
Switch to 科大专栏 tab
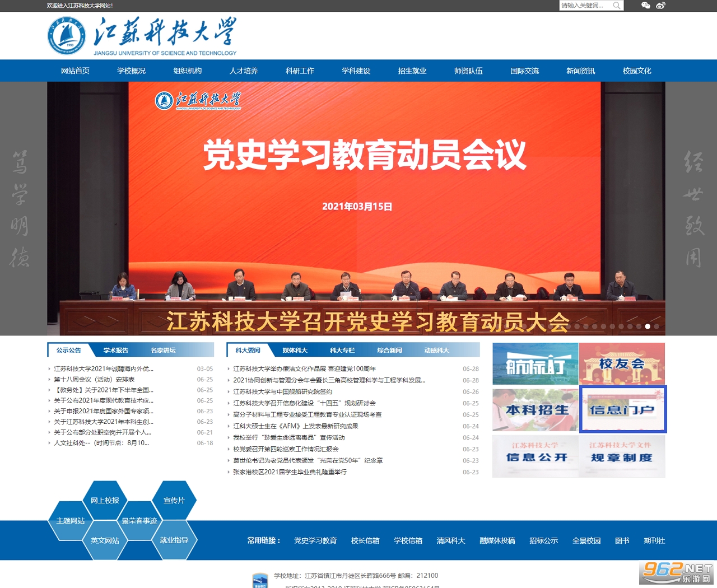coord(342,350)
